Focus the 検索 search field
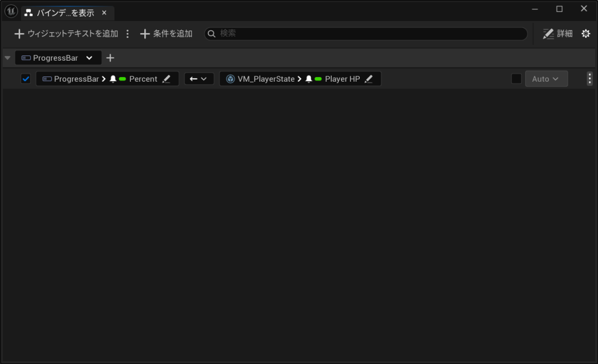Viewport: 598px width, 364px height. (368, 34)
